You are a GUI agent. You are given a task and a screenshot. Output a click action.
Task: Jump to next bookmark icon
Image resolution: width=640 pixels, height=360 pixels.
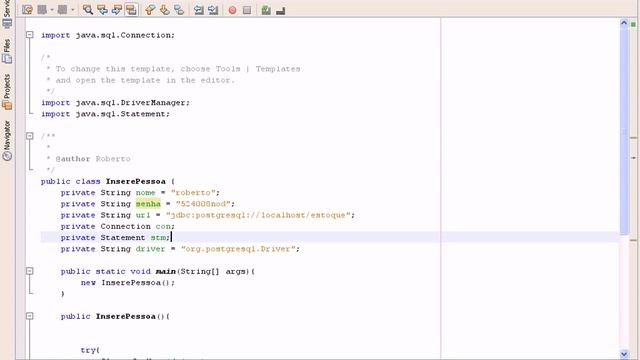(164, 10)
